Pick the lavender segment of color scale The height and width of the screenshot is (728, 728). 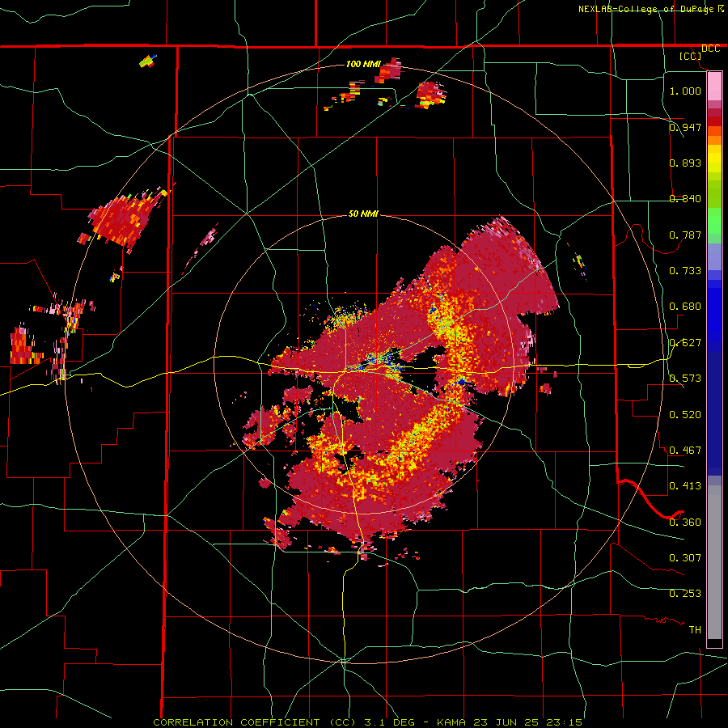tap(714, 256)
